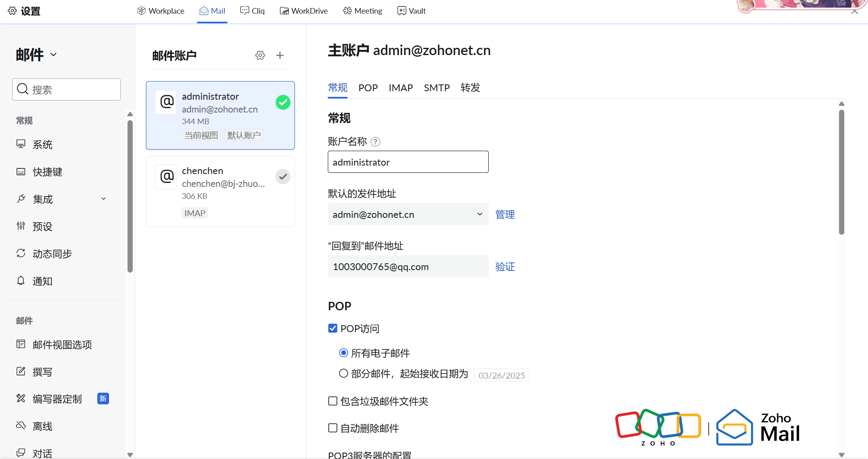Click the IMAP tag on chenchen account
This screenshot has height=459, width=868.
click(195, 213)
